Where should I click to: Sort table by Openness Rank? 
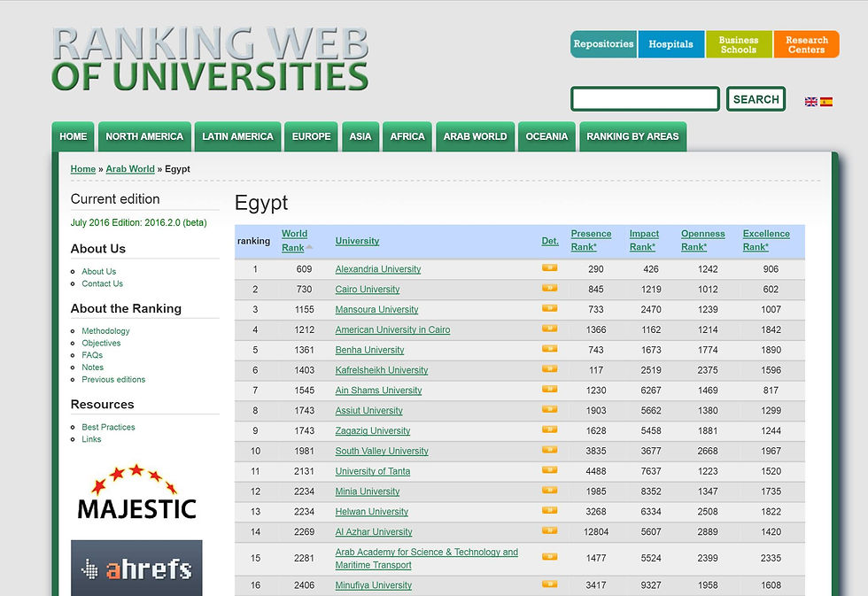(x=702, y=241)
